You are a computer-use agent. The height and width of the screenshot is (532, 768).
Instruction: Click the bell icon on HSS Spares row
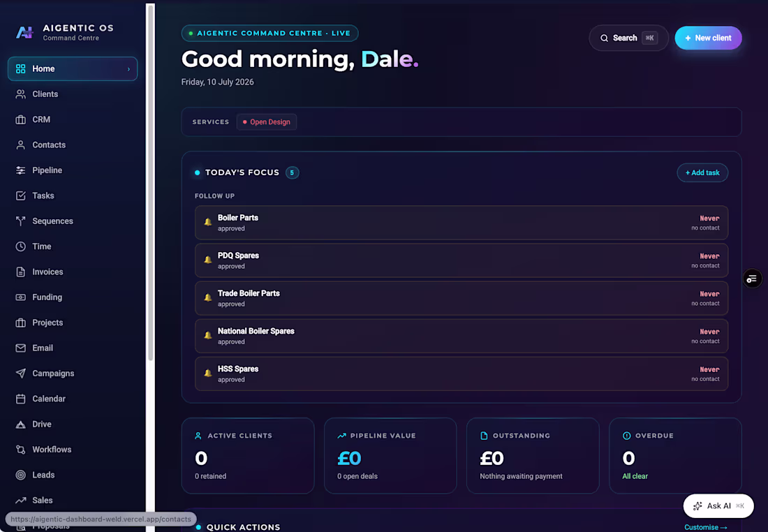click(x=207, y=374)
